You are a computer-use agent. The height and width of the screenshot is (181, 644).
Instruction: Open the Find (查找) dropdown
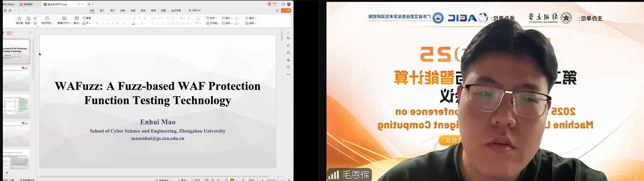click(x=251, y=18)
